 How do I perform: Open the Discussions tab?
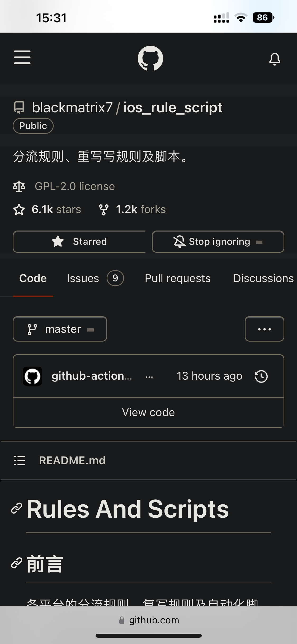click(x=263, y=278)
